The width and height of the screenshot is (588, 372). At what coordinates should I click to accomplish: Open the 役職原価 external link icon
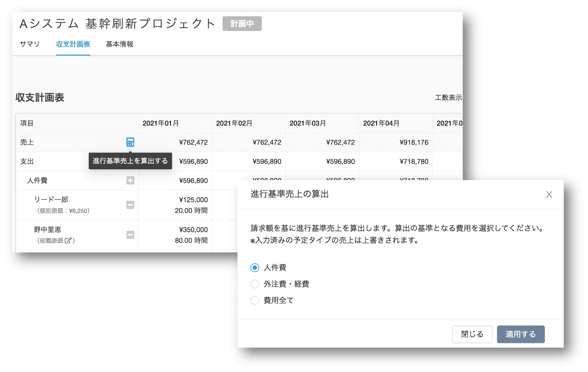[x=68, y=241]
